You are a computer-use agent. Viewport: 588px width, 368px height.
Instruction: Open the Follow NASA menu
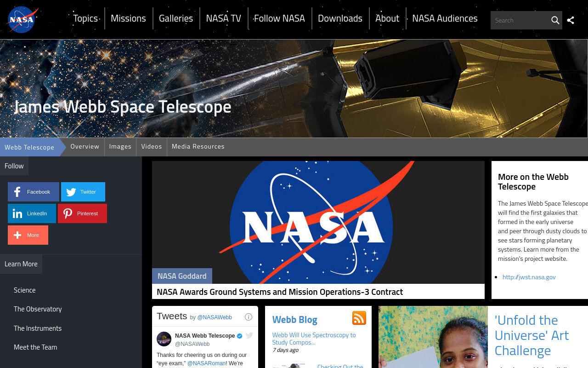click(x=279, y=18)
